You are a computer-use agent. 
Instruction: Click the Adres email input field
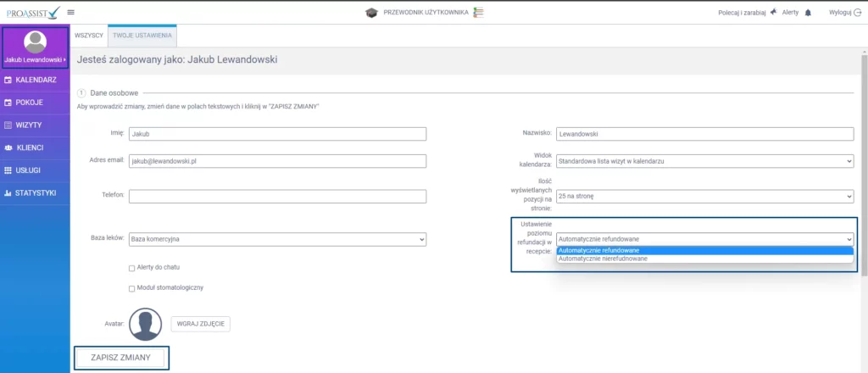[x=277, y=161]
